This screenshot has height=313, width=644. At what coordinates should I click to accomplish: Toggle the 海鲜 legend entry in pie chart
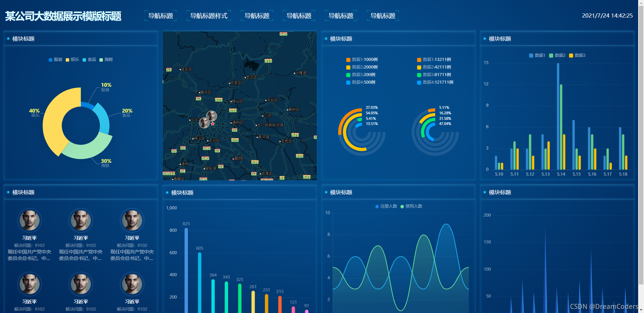106,60
